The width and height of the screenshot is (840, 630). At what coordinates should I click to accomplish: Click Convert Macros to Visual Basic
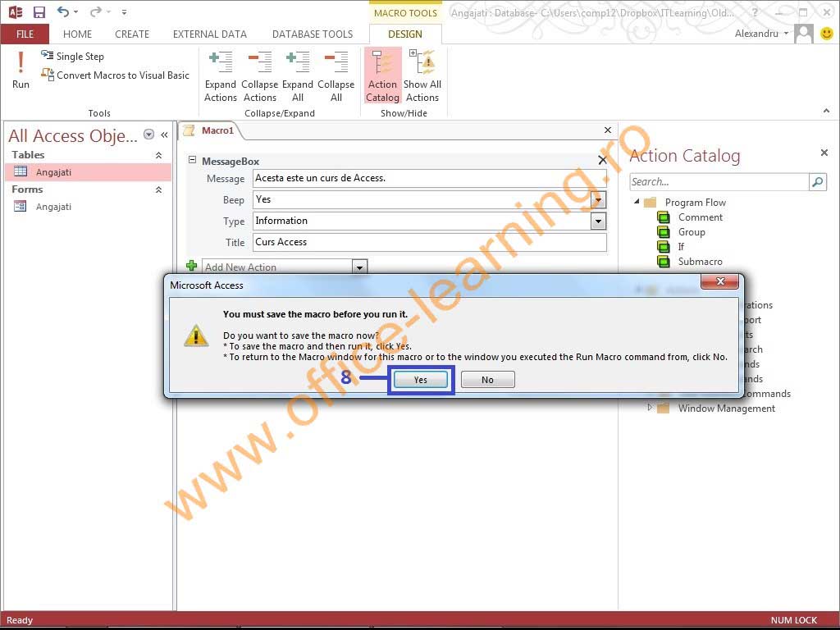pyautogui.click(x=115, y=75)
